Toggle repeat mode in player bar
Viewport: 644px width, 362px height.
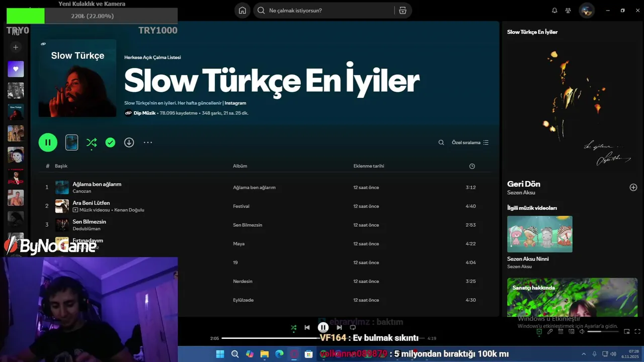tap(353, 328)
